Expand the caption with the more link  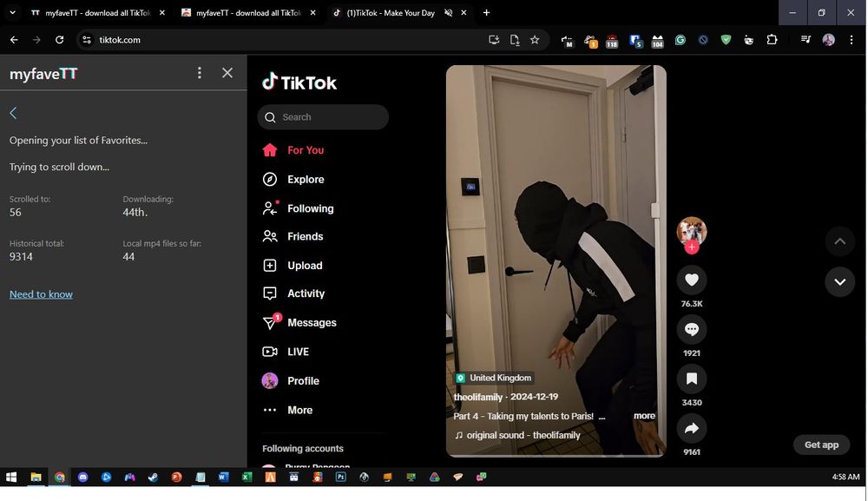(x=644, y=416)
